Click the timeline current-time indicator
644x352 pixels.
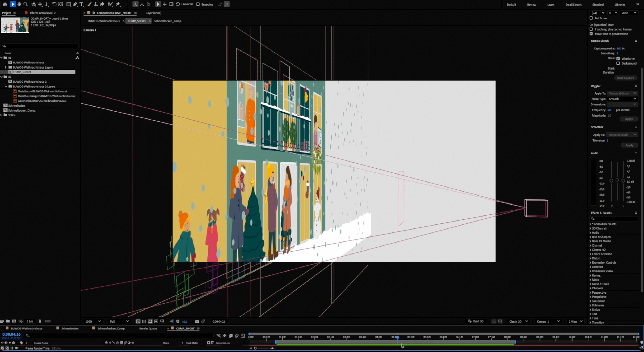pyautogui.click(x=398, y=337)
